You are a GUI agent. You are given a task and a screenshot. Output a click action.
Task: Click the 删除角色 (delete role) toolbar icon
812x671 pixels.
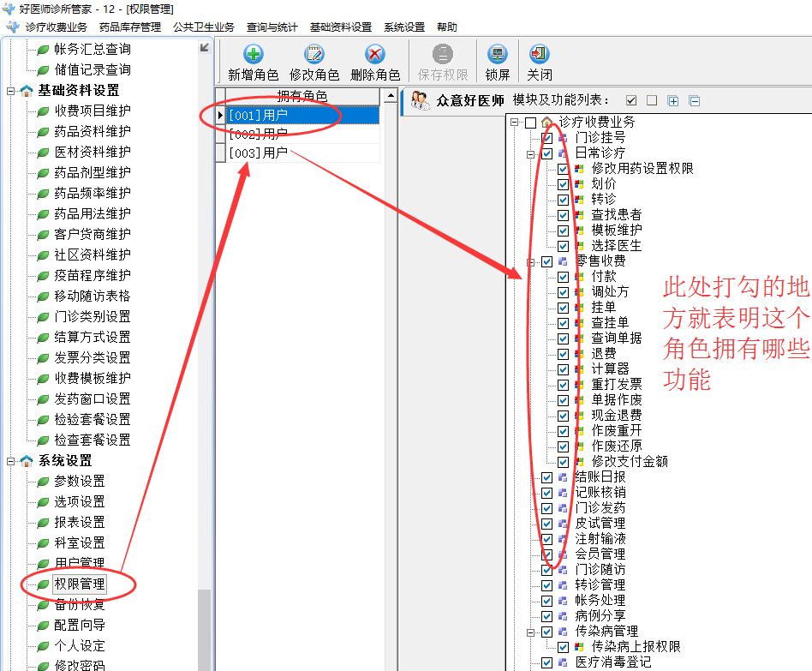click(x=374, y=56)
